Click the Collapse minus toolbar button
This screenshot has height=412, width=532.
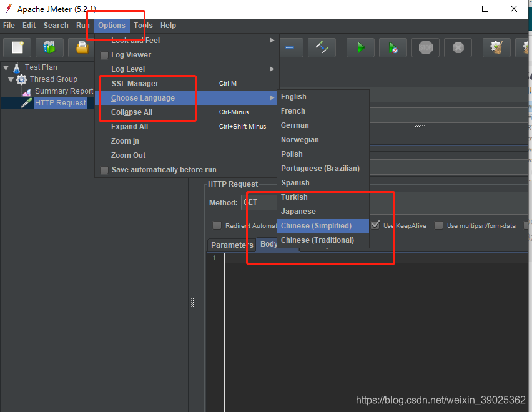point(290,47)
